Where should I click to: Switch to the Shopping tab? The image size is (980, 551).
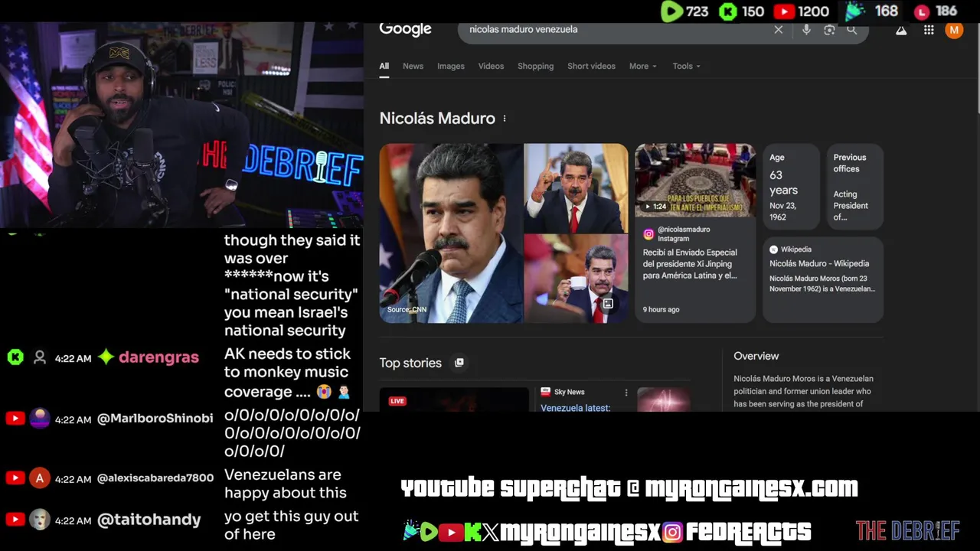pyautogui.click(x=535, y=67)
